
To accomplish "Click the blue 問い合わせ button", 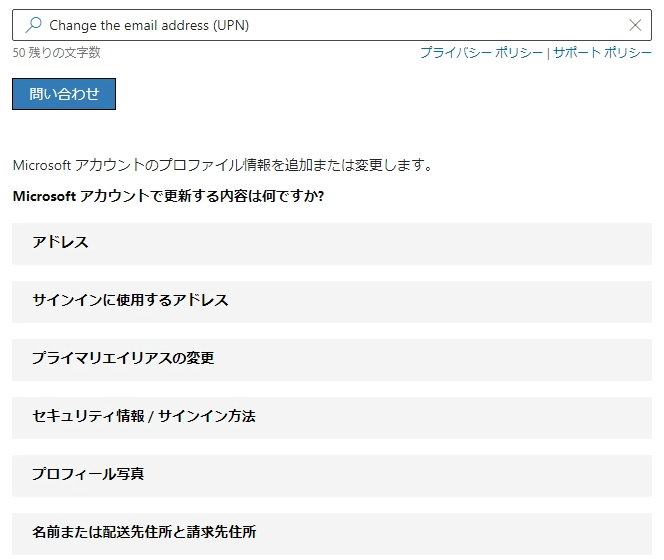I will click(64, 94).
